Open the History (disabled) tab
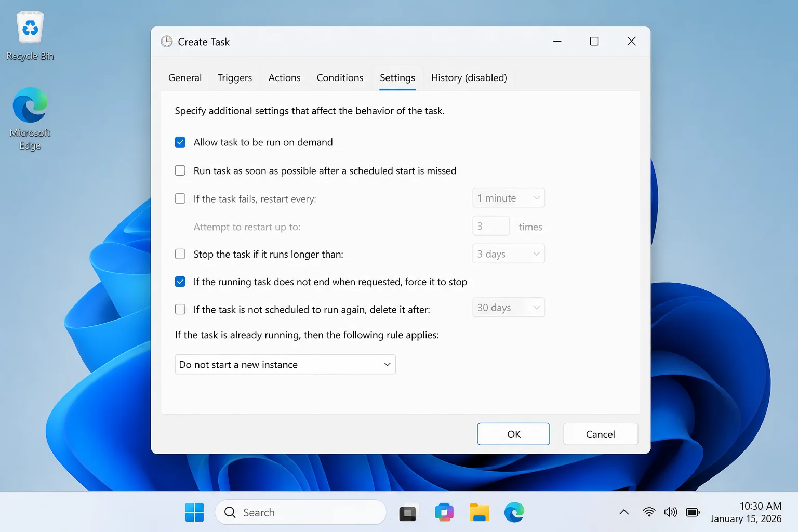 [x=469, y=77]
